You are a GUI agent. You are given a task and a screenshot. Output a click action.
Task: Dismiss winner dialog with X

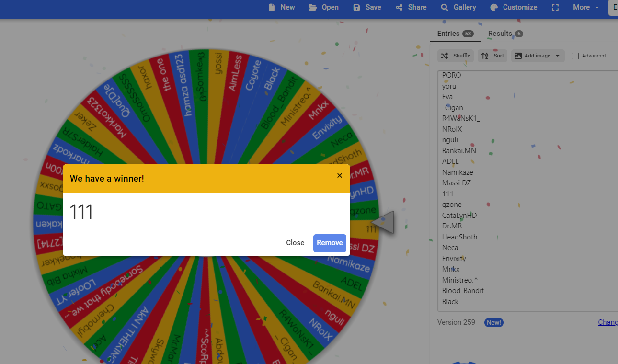click(340, 176)
